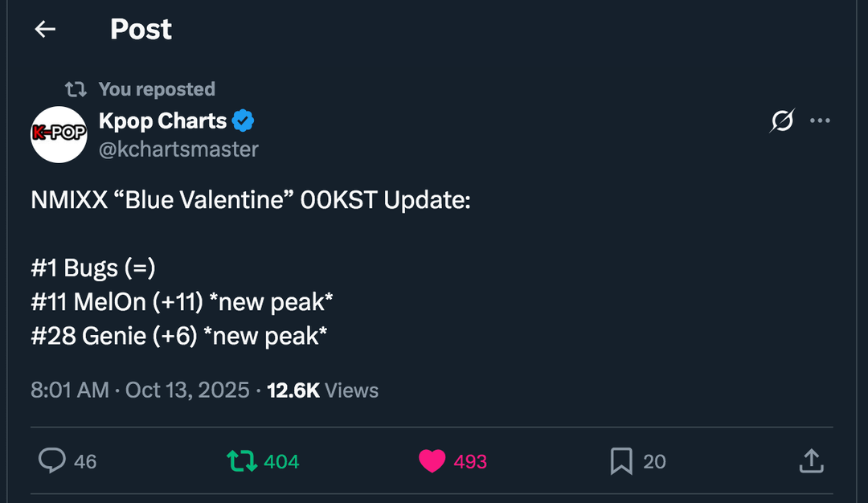868x503 pixels.
Task: Click the 20 bookmarks count
Action: coord(654,462)
